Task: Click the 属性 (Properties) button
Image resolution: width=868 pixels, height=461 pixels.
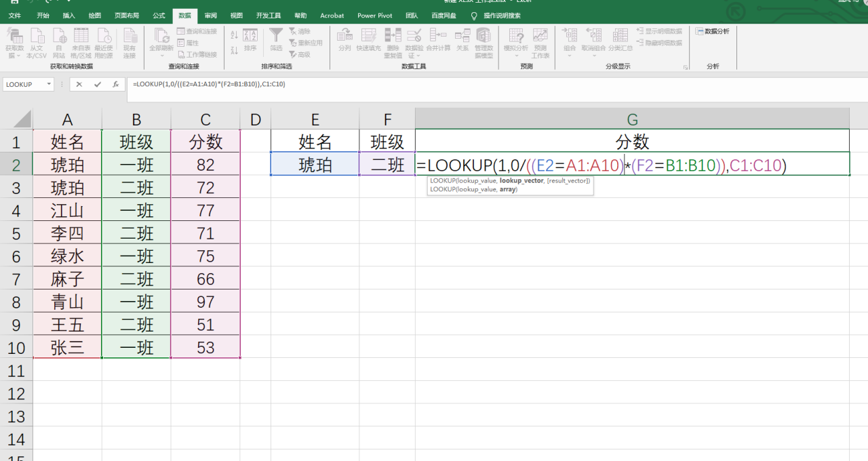Action: tap(188, 43)
